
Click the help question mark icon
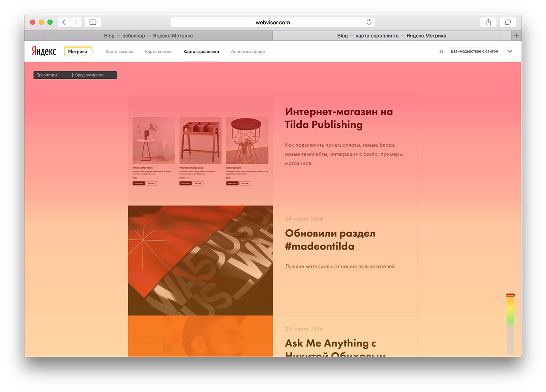click(441, 52)
